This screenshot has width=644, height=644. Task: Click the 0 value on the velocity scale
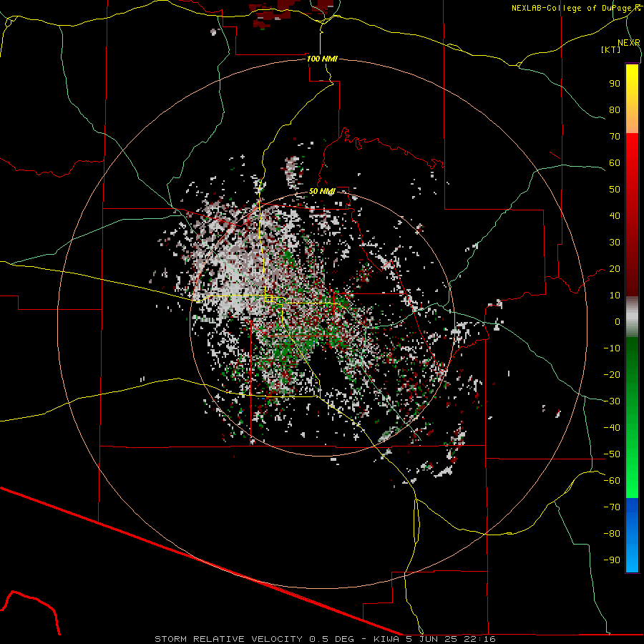[x=618, y=322]
